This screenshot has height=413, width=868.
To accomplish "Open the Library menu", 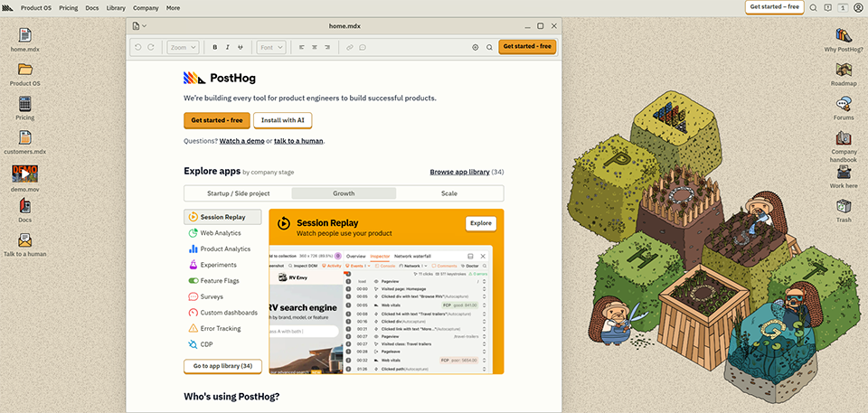I will click(116, 8).
